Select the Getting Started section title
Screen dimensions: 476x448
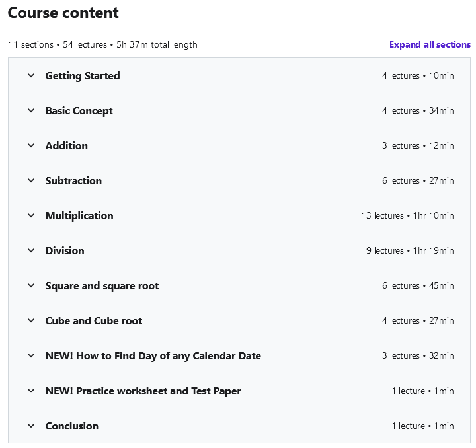pos(83,76)
